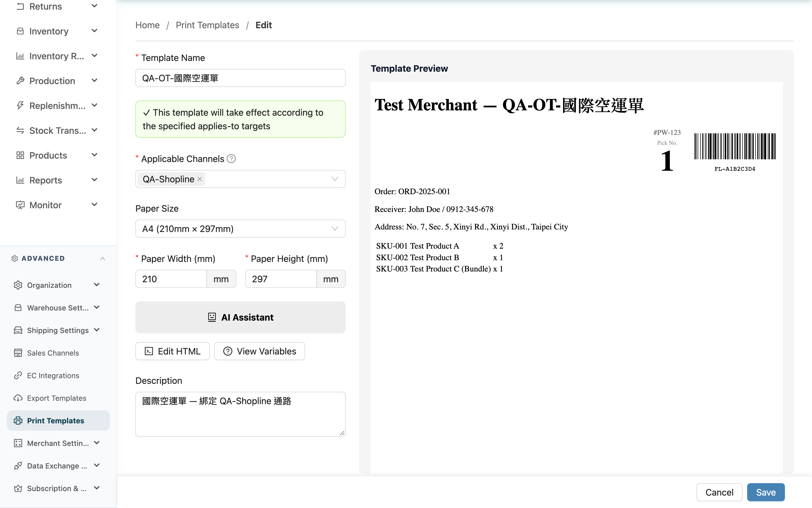Click the View Variables button
812x508 pixels.
[259, 351]
